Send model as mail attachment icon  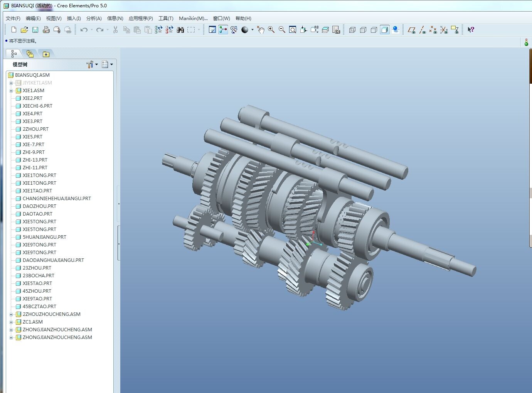tap(57, 30)
